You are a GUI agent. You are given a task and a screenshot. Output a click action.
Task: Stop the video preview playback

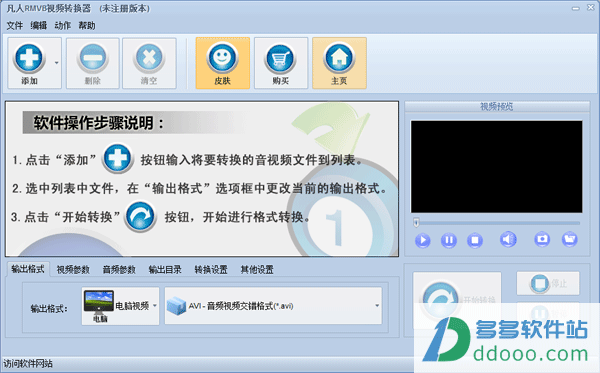[475, 240]
